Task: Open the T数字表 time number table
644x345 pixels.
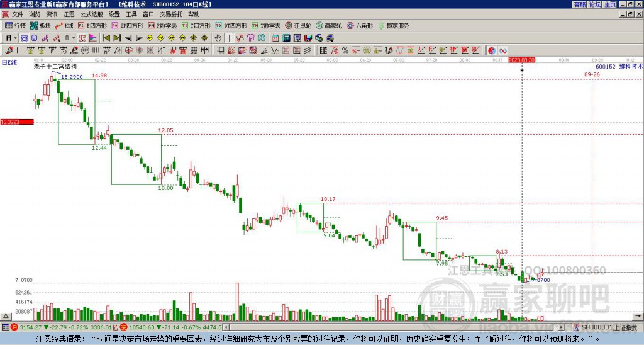Action: tap(266, 25)
